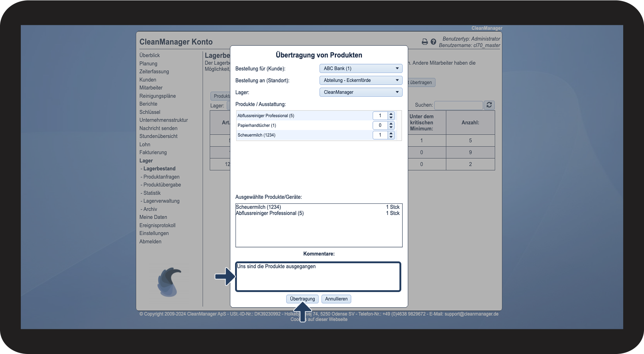Open Planung in the sidebar

pos(148,63)
